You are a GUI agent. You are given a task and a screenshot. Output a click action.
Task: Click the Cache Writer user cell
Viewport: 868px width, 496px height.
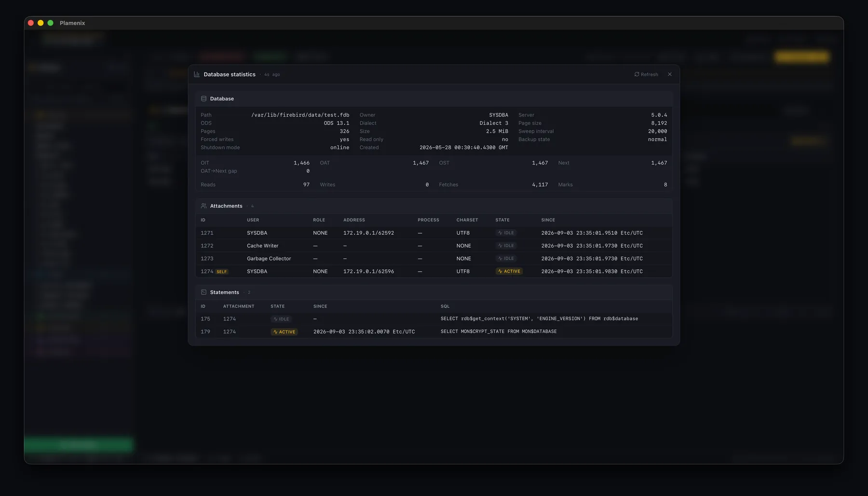pos(262,246)
